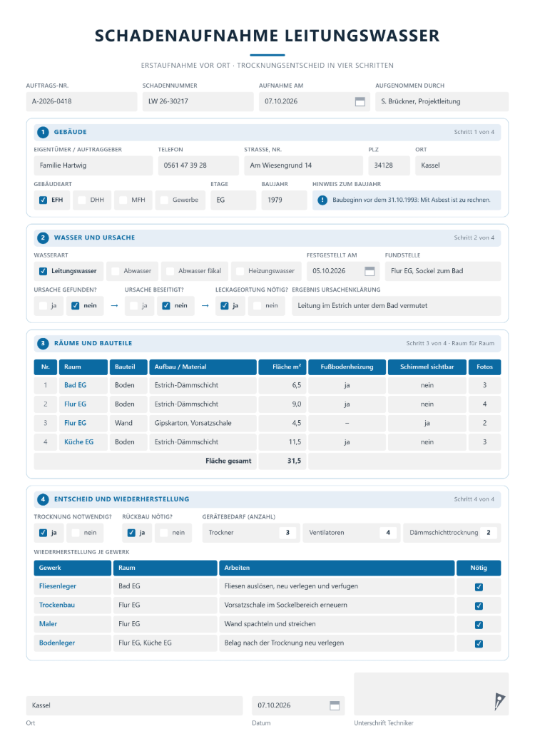Toggle Nötig checkbox for Bodenleger row
This screenshot has width=535, height=756.
tap(479, 643)
